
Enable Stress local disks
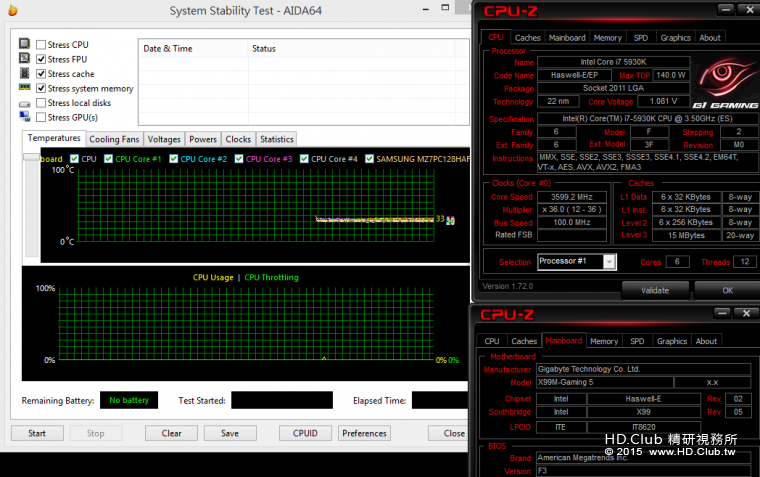point(41,103)
